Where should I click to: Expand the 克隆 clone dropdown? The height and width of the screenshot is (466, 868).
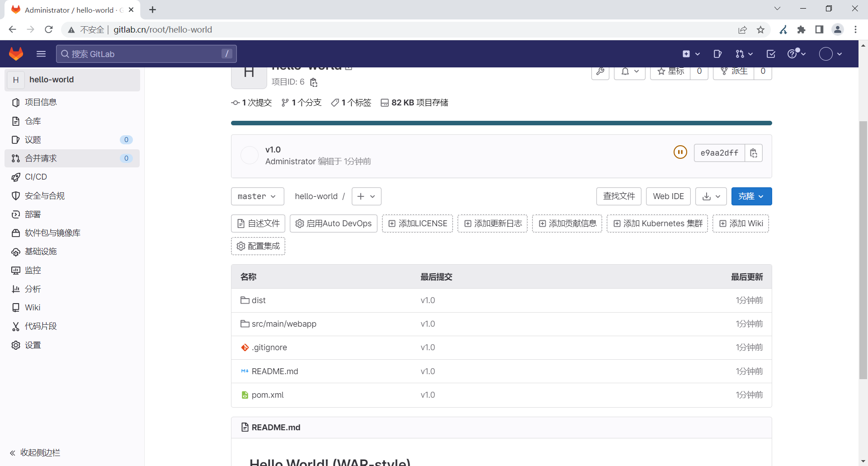pyautogui.click(x=752, y=196)
